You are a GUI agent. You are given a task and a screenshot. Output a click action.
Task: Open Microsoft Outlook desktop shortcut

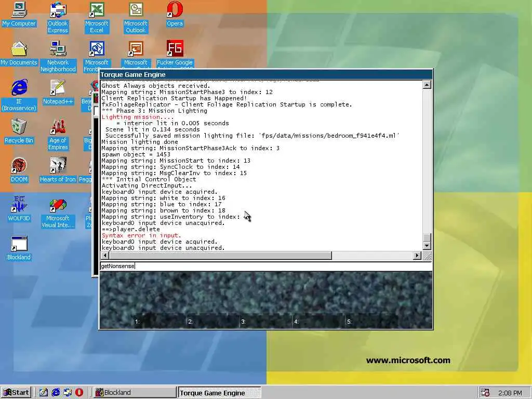136,18
